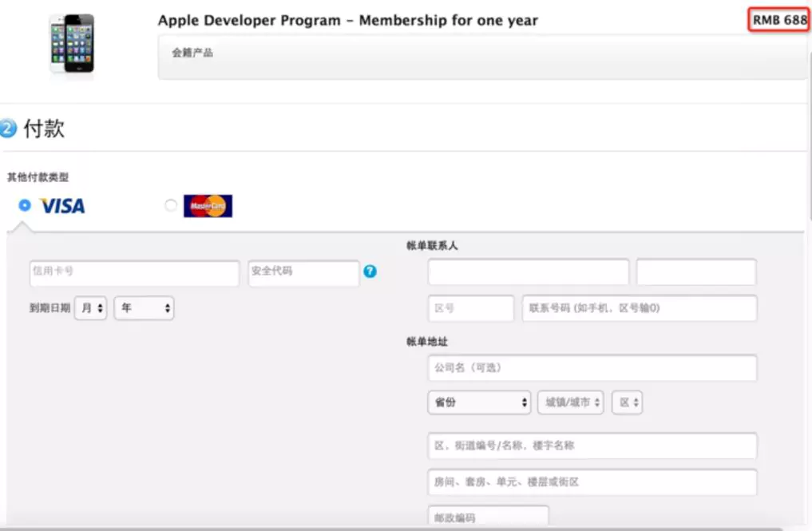The width and height of the screenshot is (812, 531).
Task: Open the 月 expiry month dropdown
Action: pos(89,307)
